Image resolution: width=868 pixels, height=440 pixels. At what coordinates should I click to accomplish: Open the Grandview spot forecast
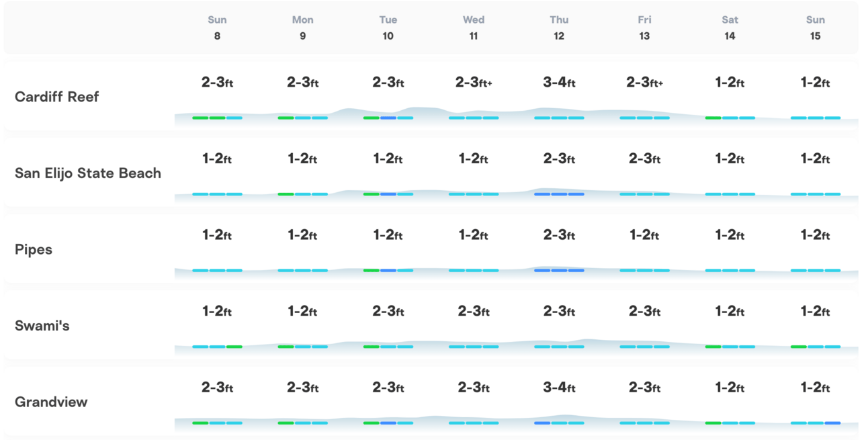(x=51, y=402)
